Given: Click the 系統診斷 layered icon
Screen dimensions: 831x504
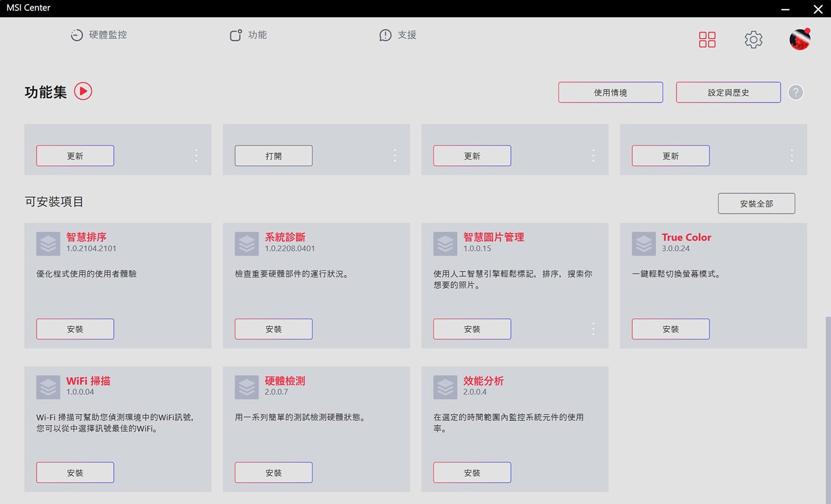Looking at the screenshot, I should (247, 244).
